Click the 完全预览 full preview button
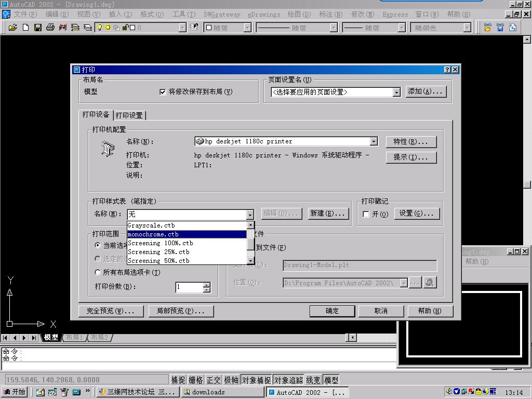 point(111,311)
